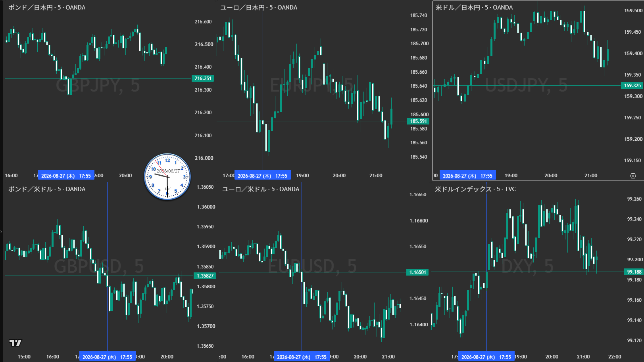Click 16:00 on the EURUSD time axis
Image resolution: width=644 pixels, height=362 pixels.
click(x=248, y=357)
